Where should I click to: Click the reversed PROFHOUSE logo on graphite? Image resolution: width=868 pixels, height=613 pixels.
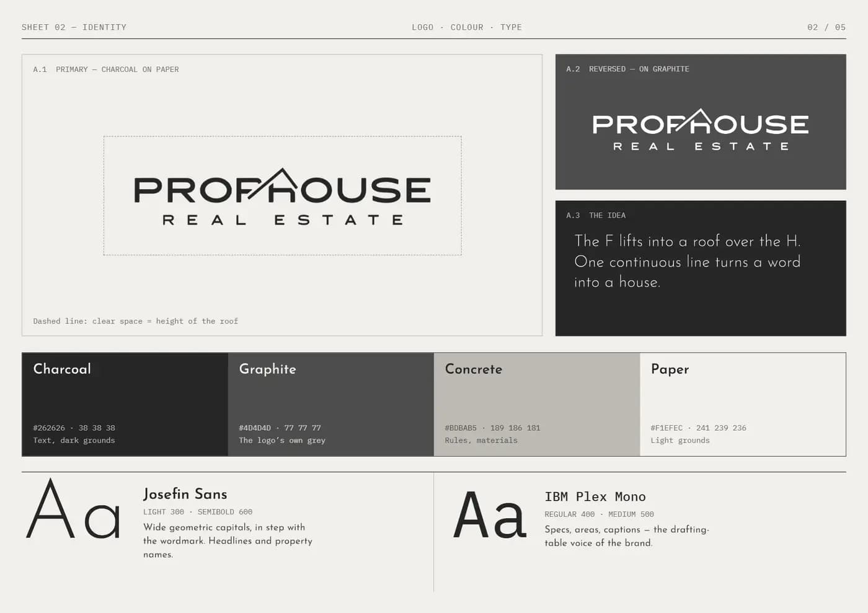[x=701, y=130]
